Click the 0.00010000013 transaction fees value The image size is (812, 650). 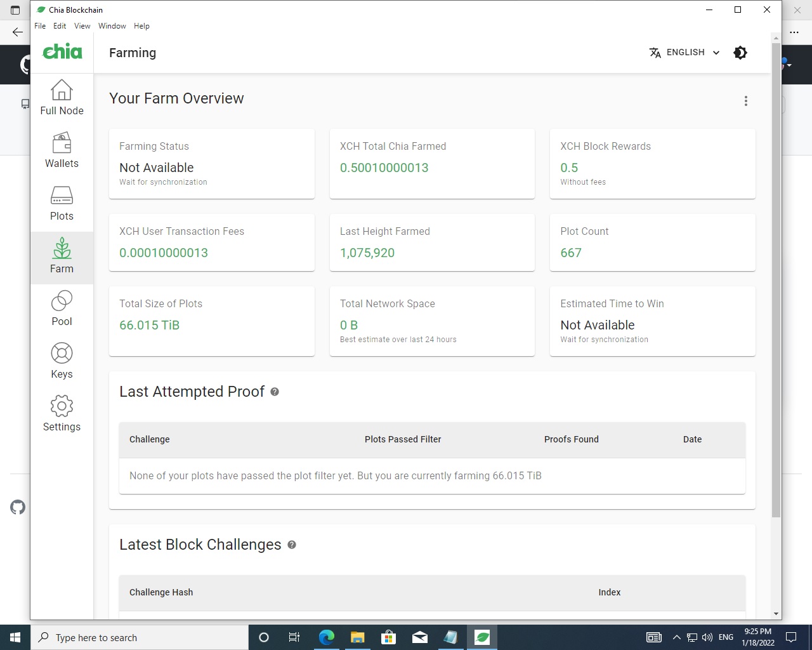(164, 253)
